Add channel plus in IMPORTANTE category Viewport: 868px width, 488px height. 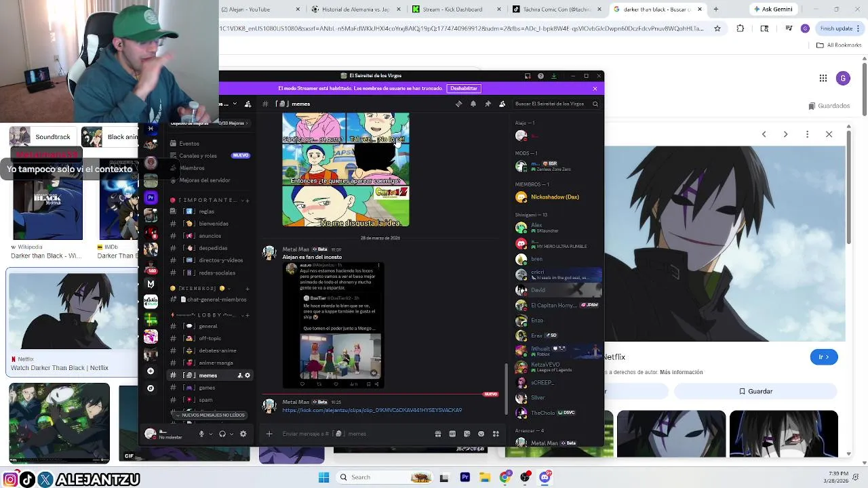(x=248, y=200)
